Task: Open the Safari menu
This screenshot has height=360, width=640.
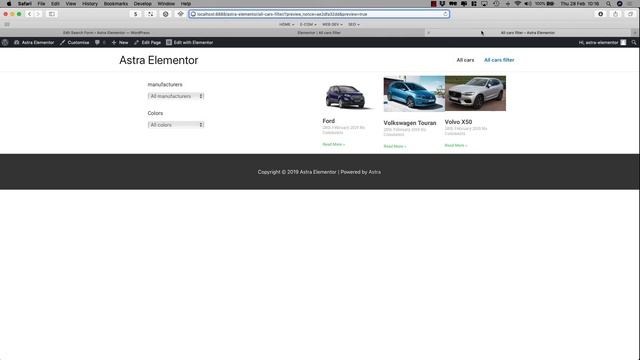Action: [25, 4]
